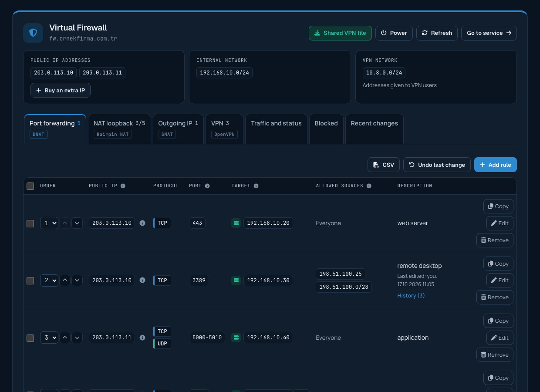Move the remote desktop rule up
This screenshot has height=392, width=540.
(x=65, y=280)
